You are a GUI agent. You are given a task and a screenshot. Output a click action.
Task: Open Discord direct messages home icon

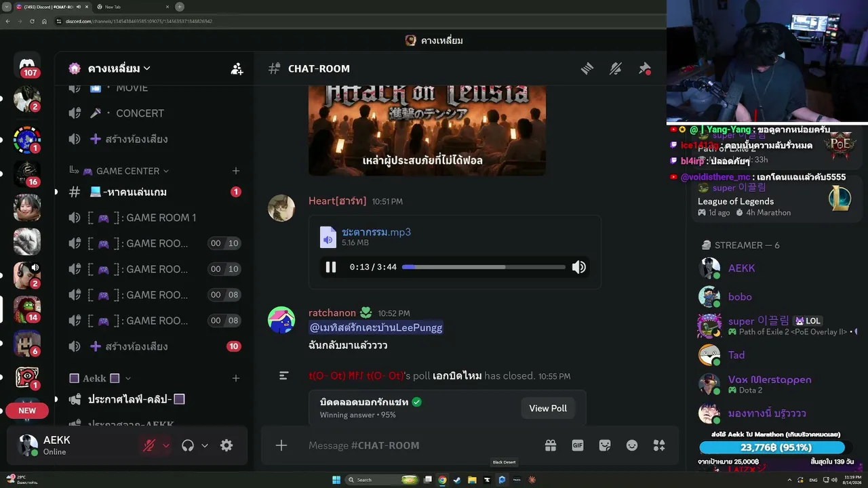(x=27, y=64)
